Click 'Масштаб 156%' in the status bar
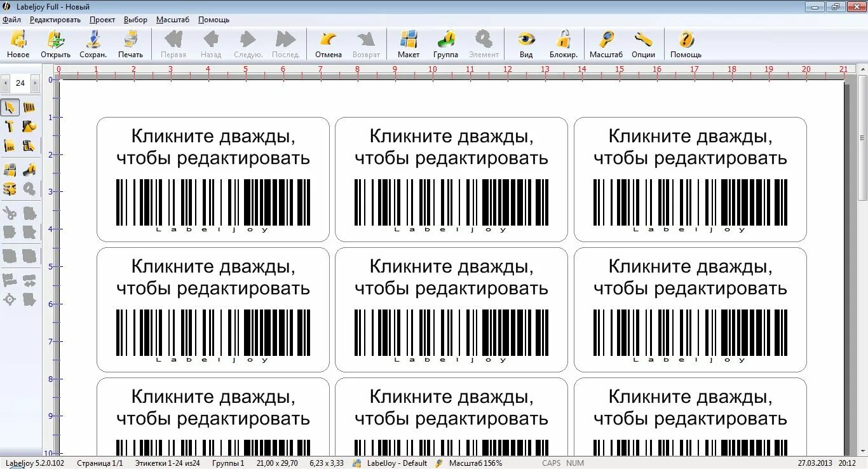868x469 pixels. pos(475,463)
